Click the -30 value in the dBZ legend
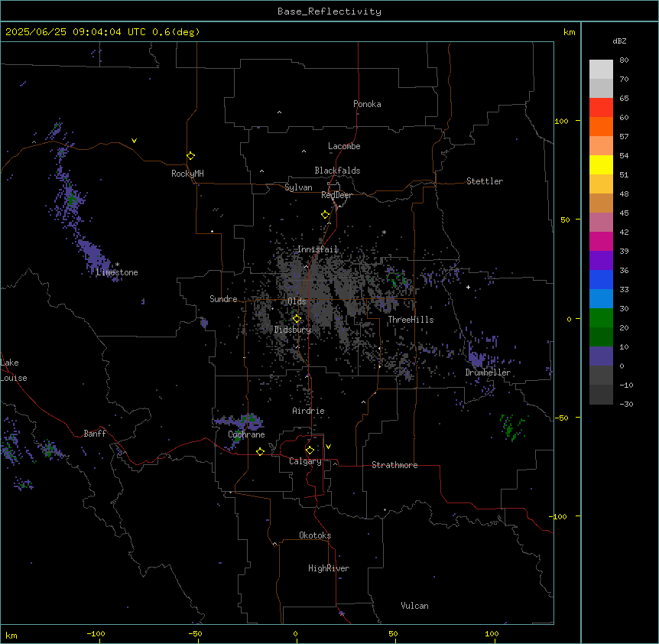 (626, 405)
